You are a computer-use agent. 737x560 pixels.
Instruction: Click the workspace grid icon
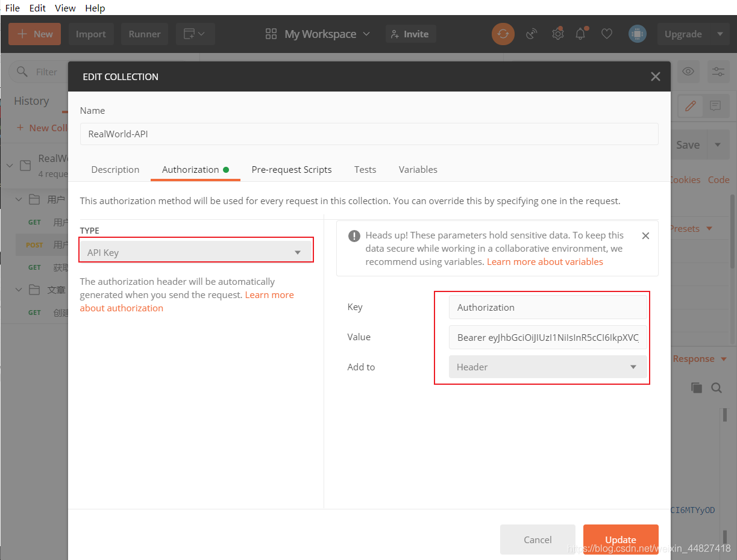click(271, 34)
